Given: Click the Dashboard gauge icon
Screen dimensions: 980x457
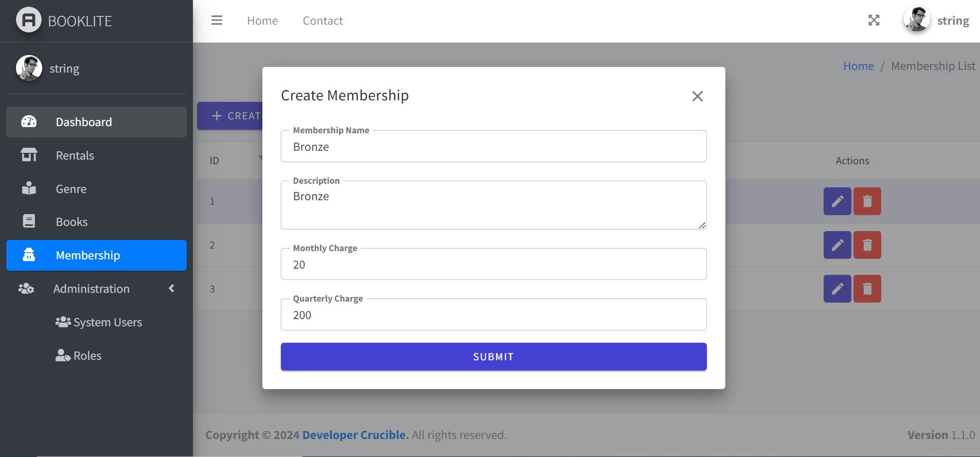Looking at the screenshot, I should (x=29, y=121).
